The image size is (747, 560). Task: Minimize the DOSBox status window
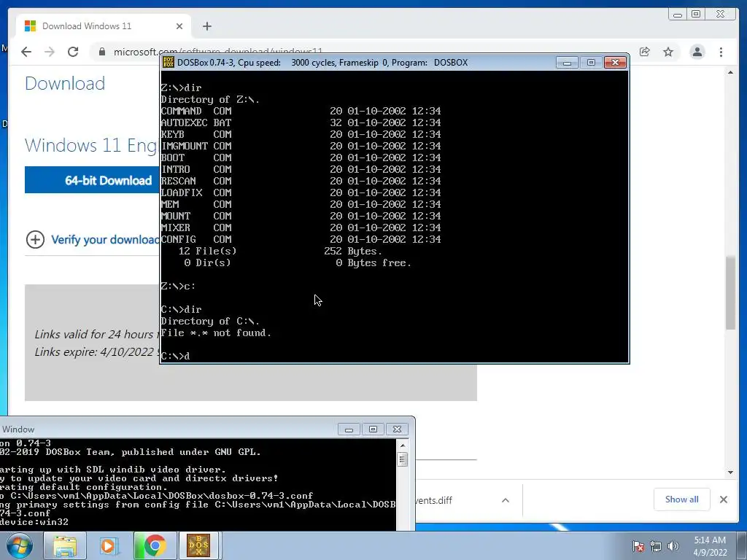(x=349, y=429)
